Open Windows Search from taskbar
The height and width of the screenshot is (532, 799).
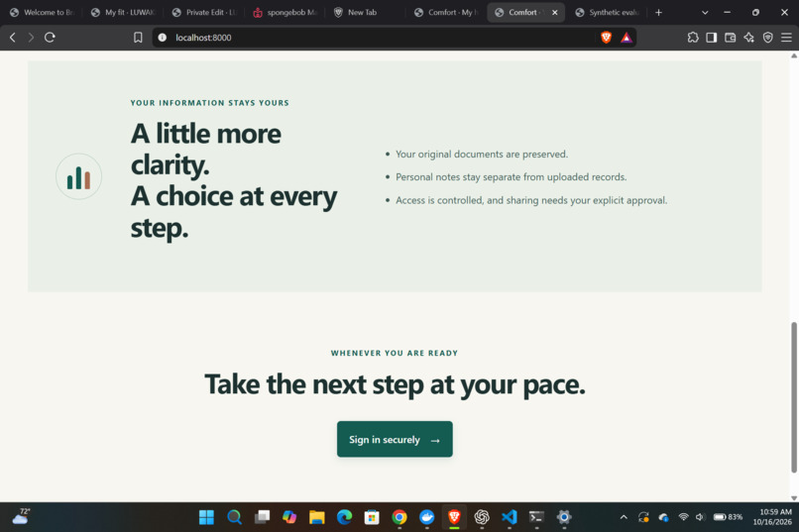tap(234, 517)
